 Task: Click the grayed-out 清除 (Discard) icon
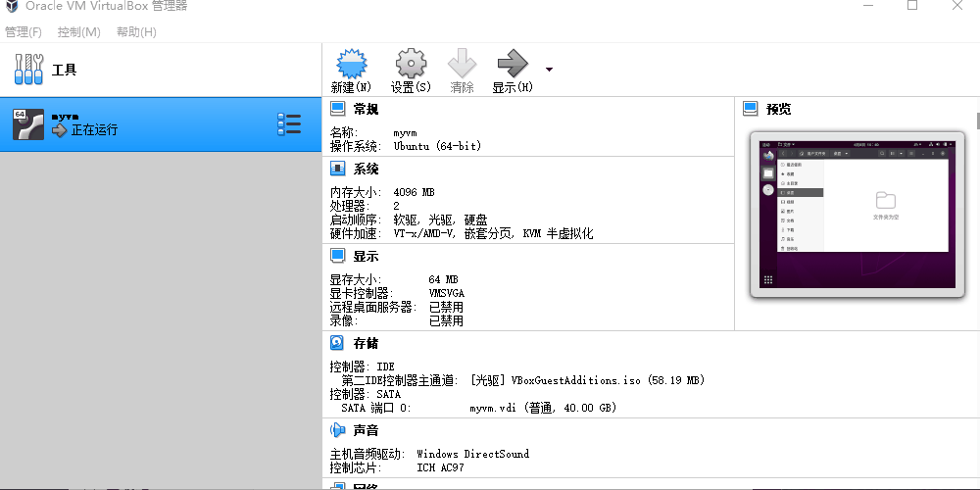click(x=462, y=65)
